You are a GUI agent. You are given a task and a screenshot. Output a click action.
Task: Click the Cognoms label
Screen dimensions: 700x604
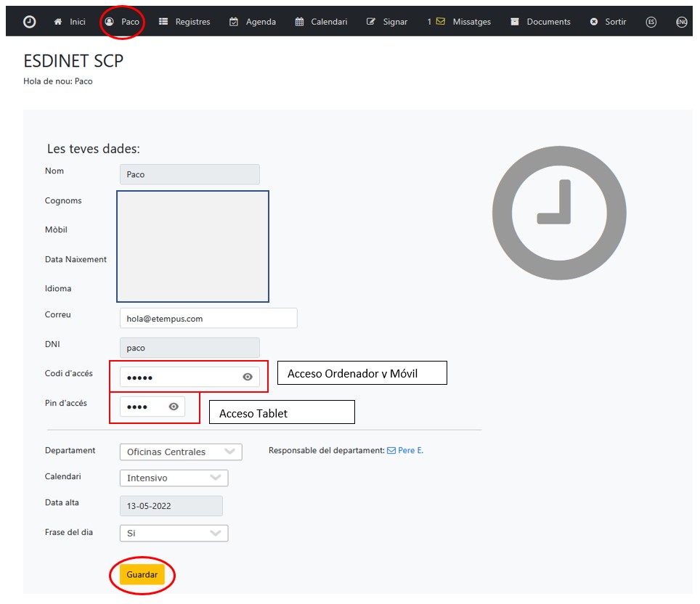tap(63, 200)
